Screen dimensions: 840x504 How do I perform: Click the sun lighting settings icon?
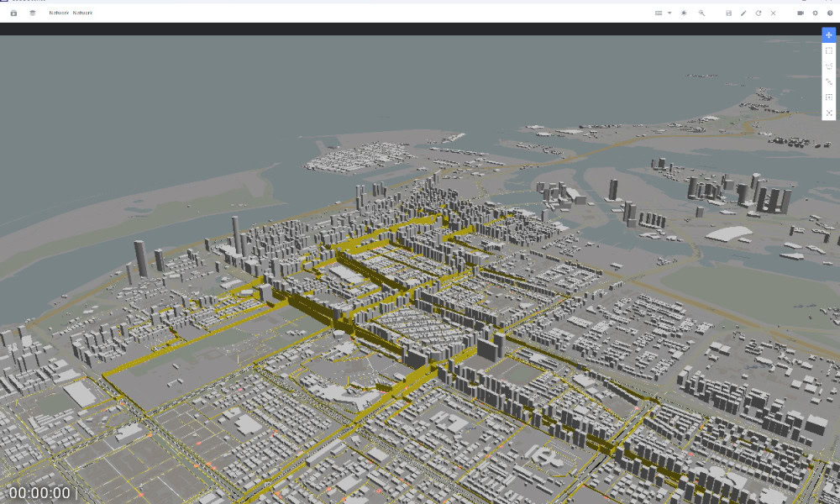pos(684,13)
